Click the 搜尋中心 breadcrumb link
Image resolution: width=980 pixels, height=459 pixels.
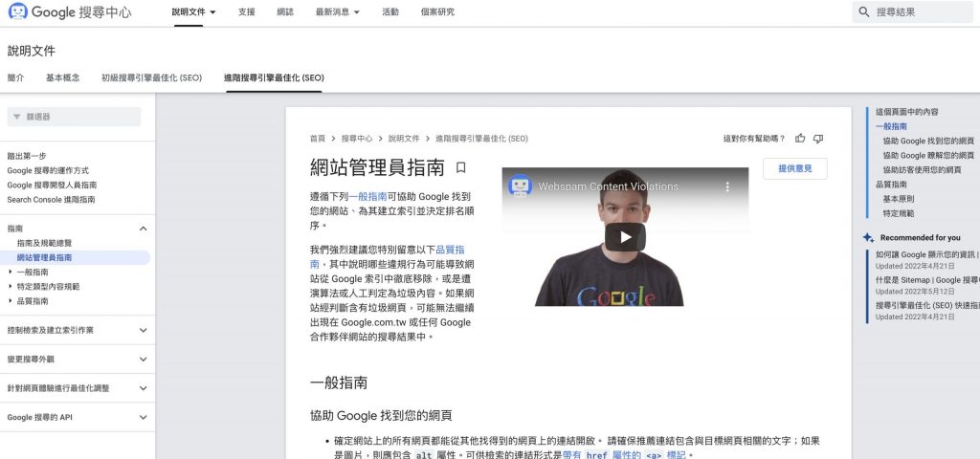pyautogui.click(x=357, y=139)
